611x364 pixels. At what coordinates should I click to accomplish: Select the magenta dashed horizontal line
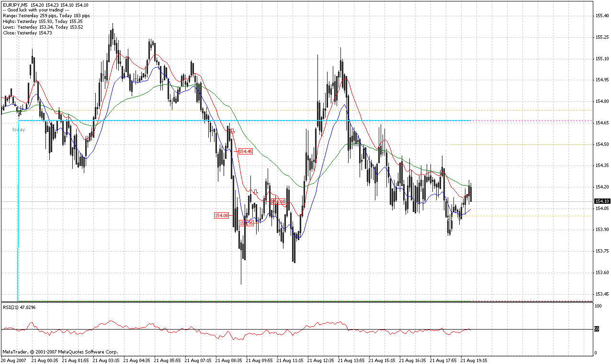[532, 121]
